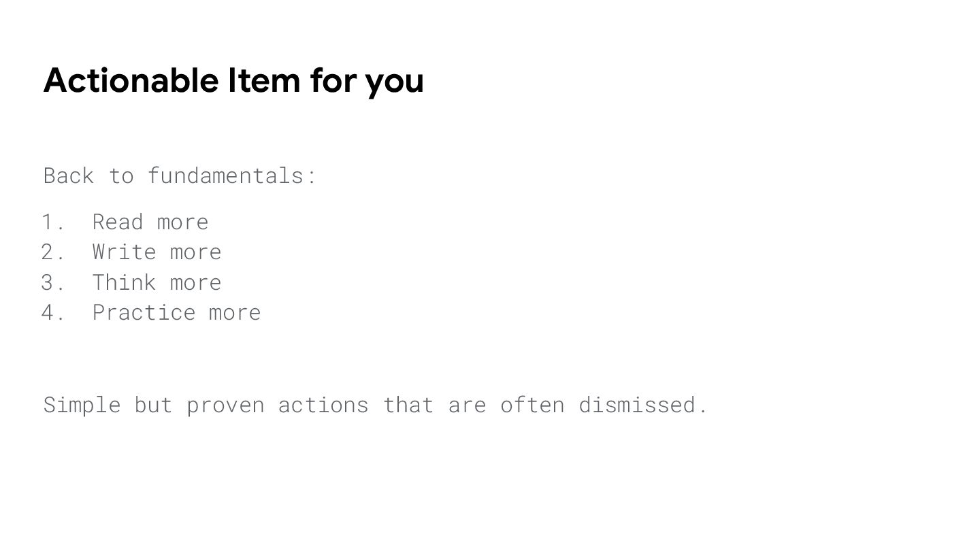
Task: Click the word "for" in the title
Action: pyautogui.click(x=333, y=80)
